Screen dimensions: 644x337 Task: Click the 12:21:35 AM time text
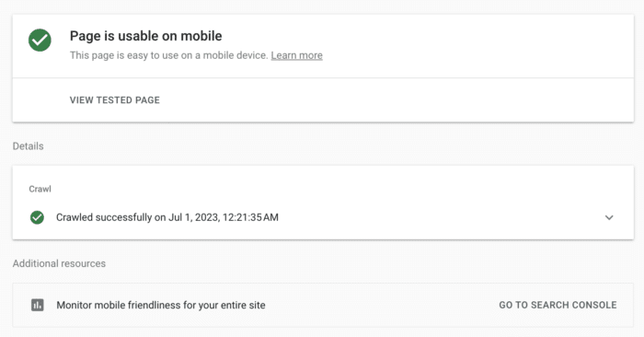click(x=250, y=217)
